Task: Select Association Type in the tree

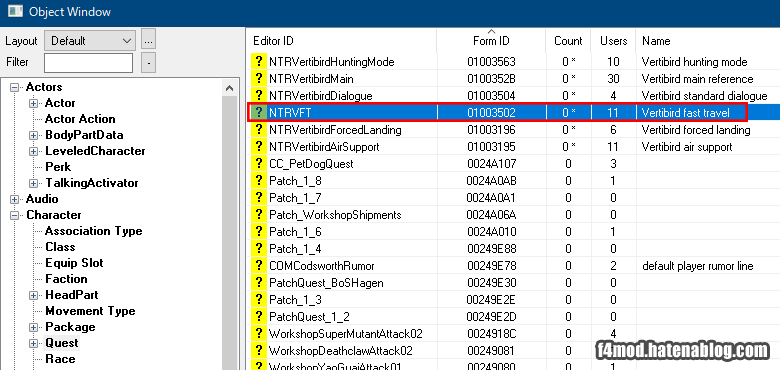Action: 94,231
